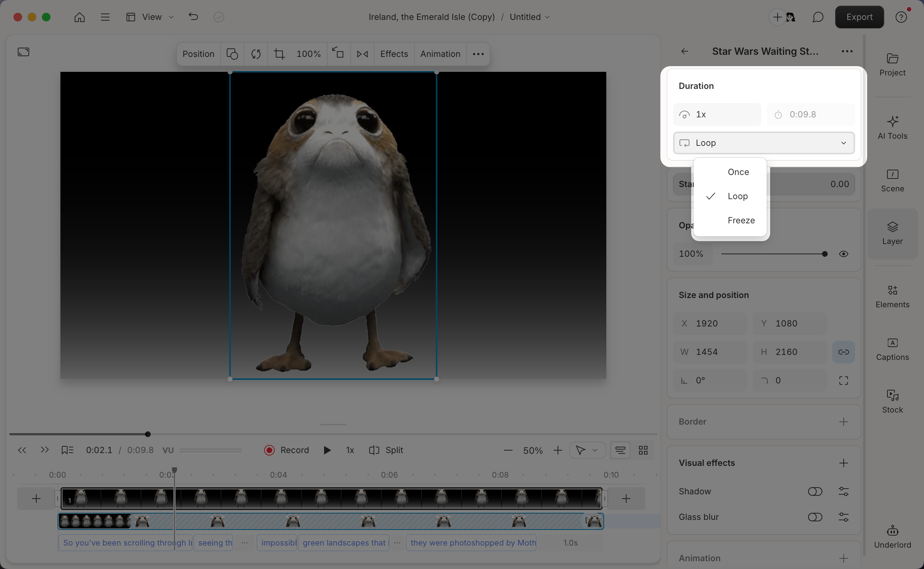This screenshot has height=569, width=924.
Task: Zoom out the timeline with minus
Action: tap(508, 450)
